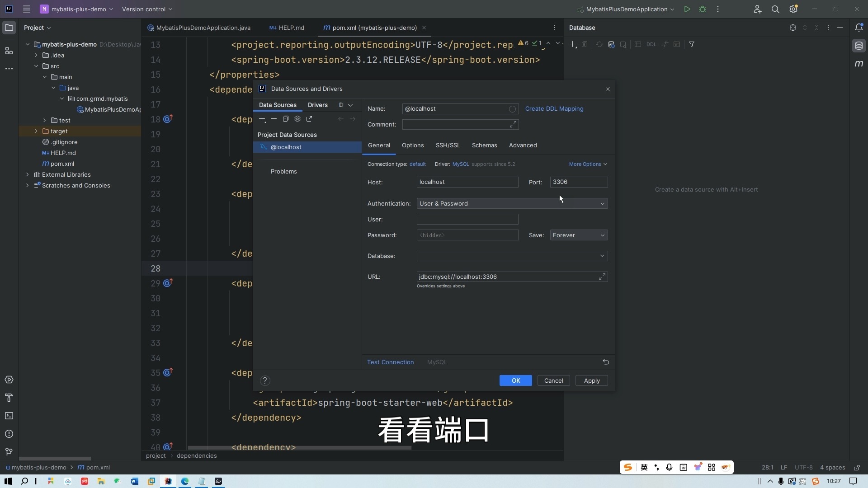Select Problems item in data sources list
Viewport: 868px width, 488px height.
pyautogui.click(x=284, y=171)
